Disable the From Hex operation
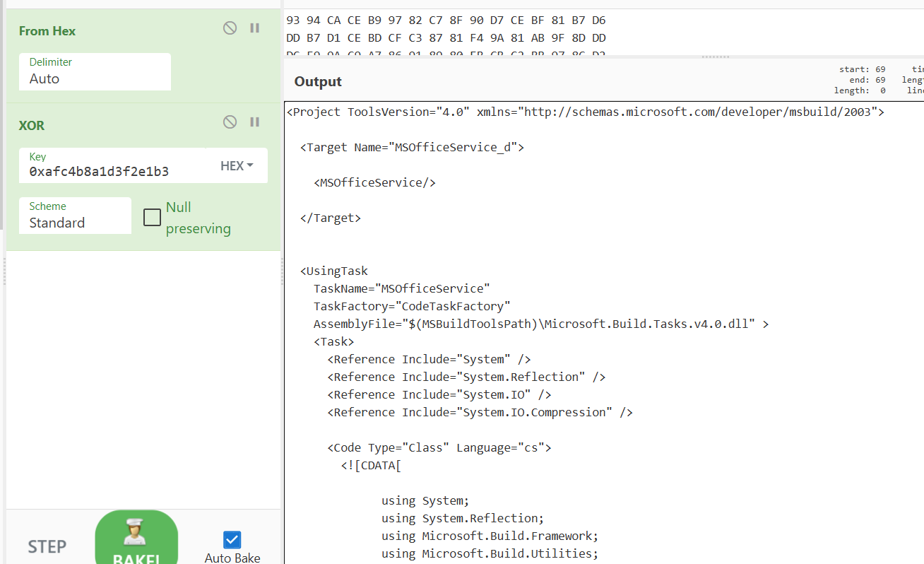The width and height of the screenshot is (924, 564). click(230, 28)
